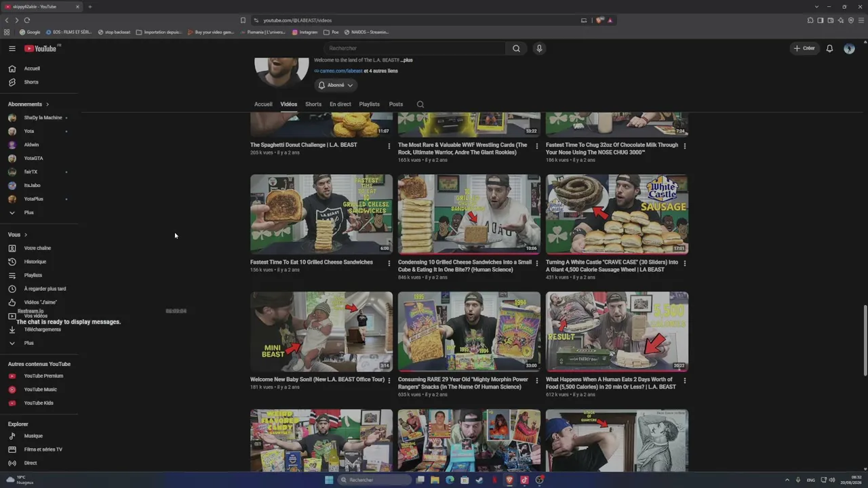868x488 pixels.
Task: Click the Créer button
Action: click(x=804, y=49)
